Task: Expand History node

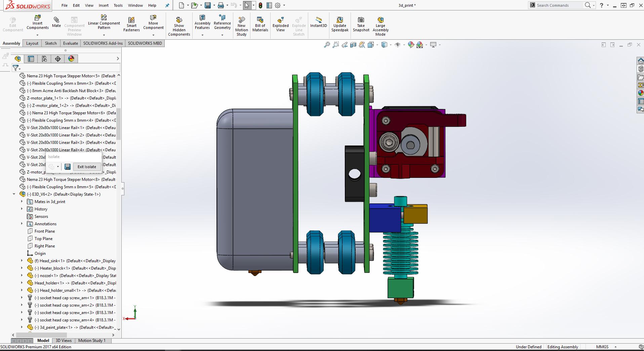Action: pyautogui.click(x=22, y=209)
